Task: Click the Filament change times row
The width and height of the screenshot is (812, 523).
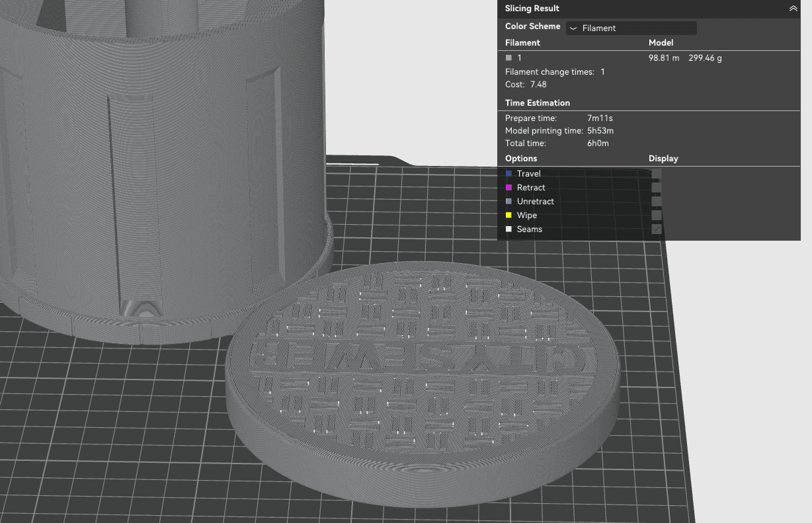Action: coord(555,72)
